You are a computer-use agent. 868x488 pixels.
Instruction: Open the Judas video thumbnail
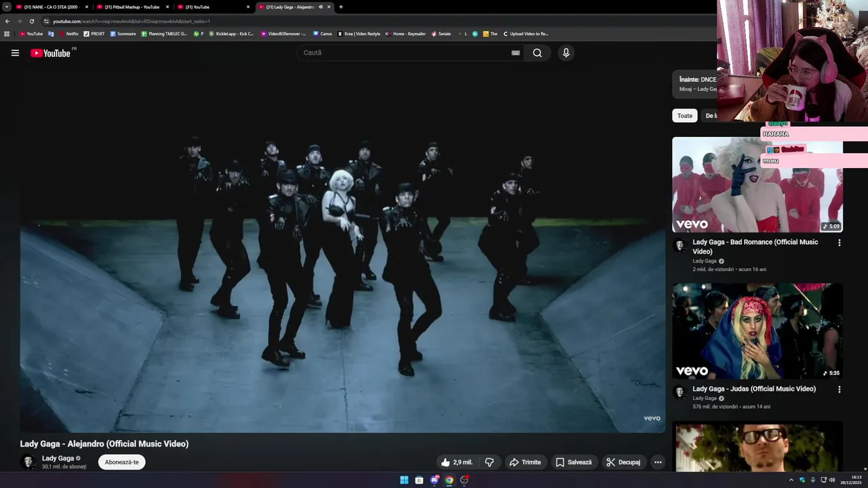click(x=757, y=331)
